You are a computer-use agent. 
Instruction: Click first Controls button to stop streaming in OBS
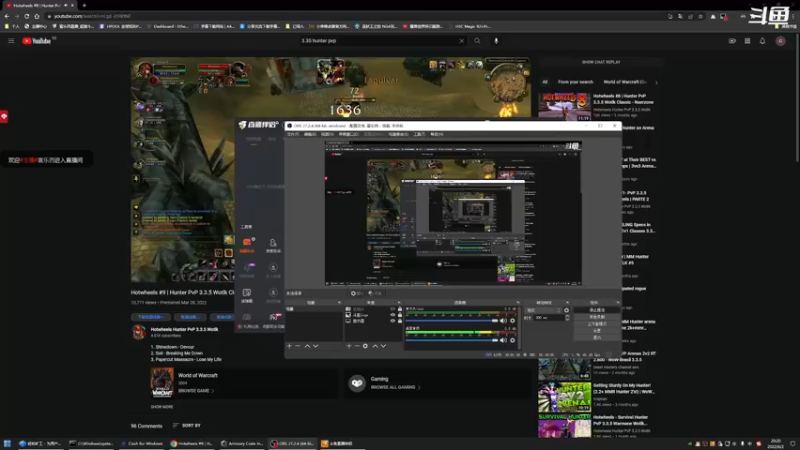pyautogui.click(x=597, y=310)
